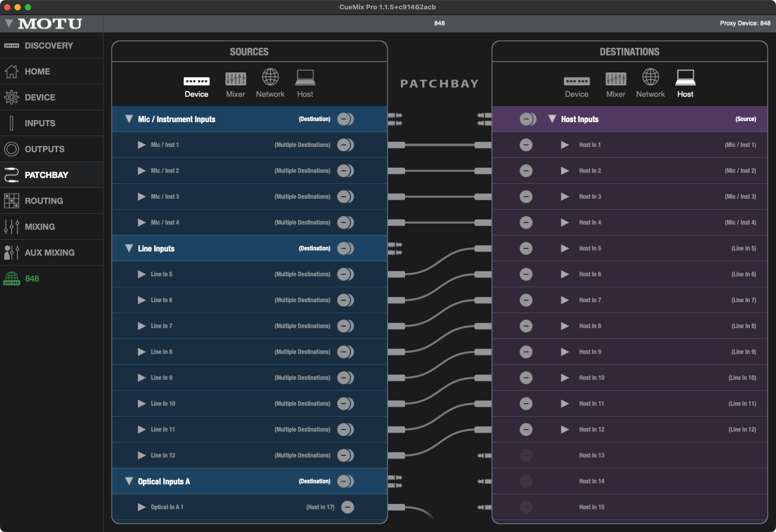Screen dimensions: 776x532
Task: Toggle connection for Line In 12
Action: click(x=345, y=455)
